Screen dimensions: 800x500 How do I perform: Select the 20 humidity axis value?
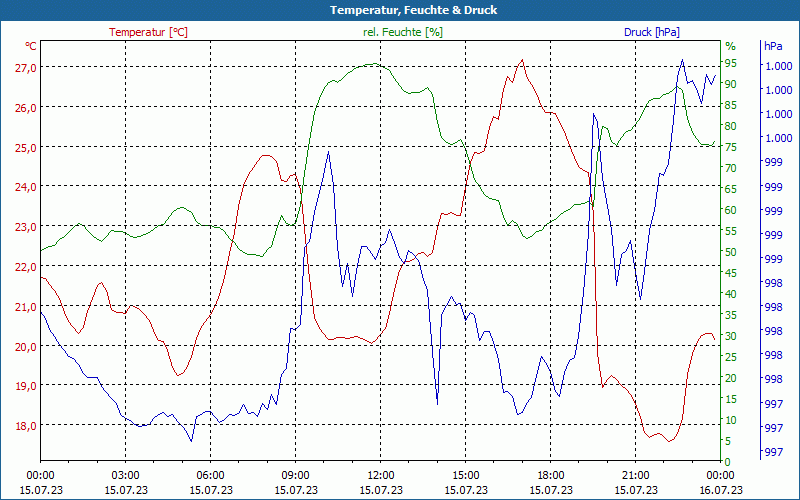731,378
